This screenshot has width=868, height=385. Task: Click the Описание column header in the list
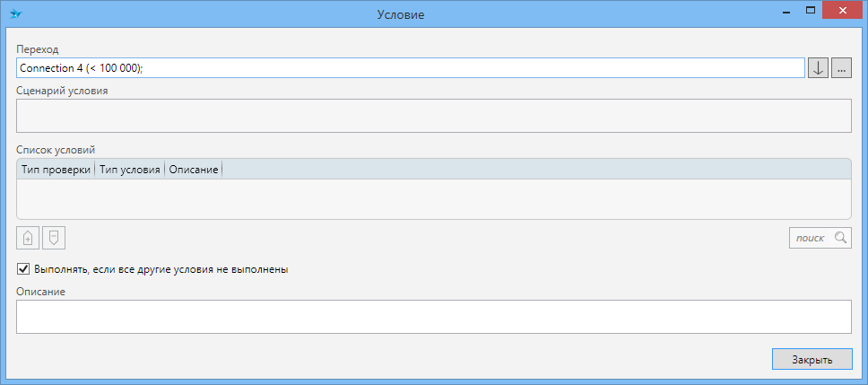(194, 169)
